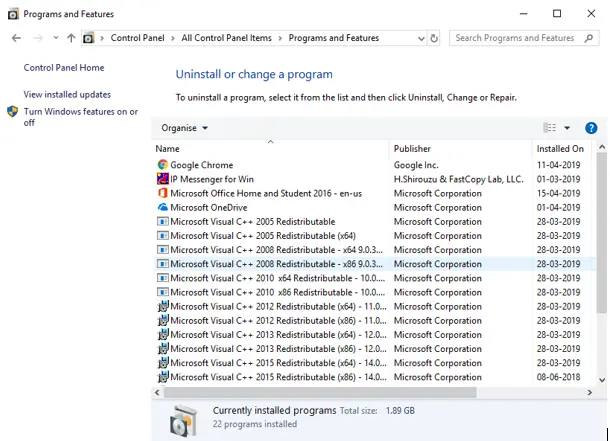Open the help question mark icon

pyautogui.click(x=591, y=128)
